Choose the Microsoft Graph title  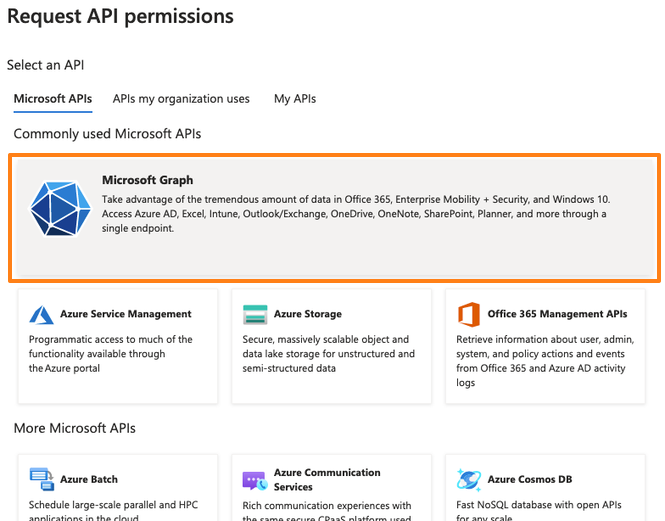tap(148, 180)
